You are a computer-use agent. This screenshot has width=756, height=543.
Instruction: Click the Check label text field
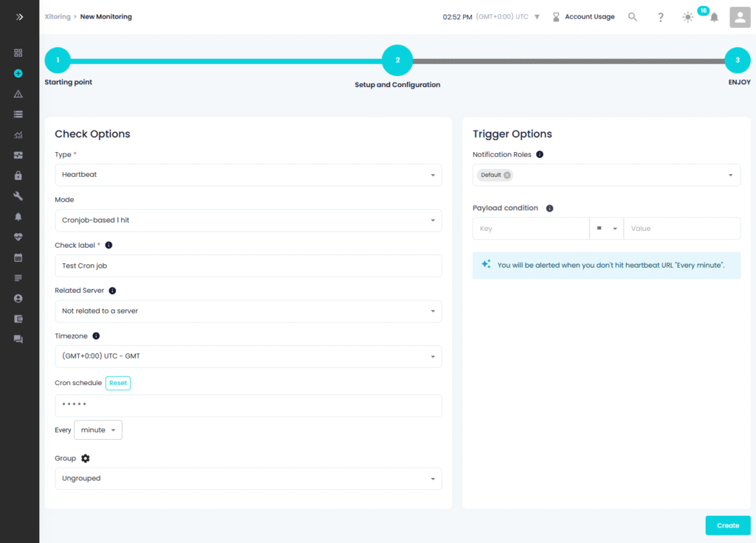(x=248, y=266)
